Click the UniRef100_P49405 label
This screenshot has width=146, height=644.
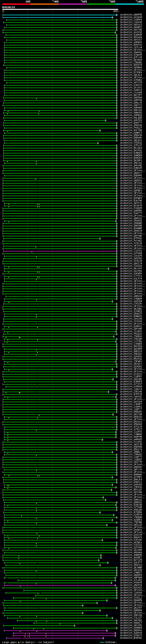coord(131,583)
